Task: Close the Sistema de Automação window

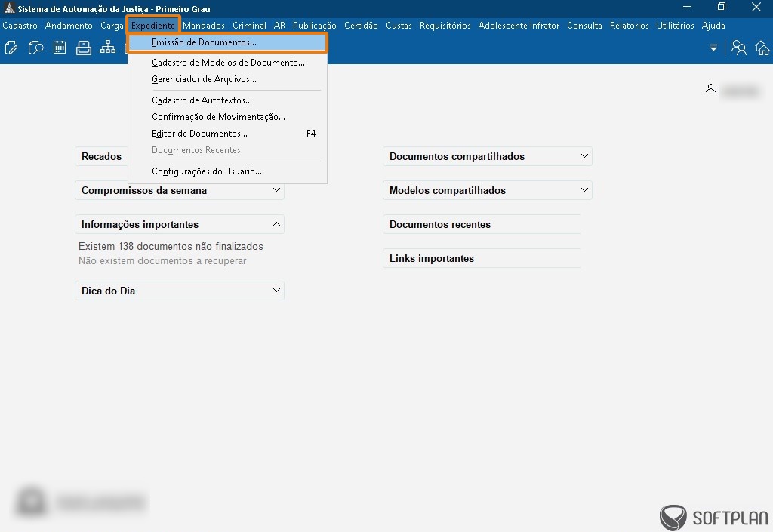Action: [x=756, y=7]
